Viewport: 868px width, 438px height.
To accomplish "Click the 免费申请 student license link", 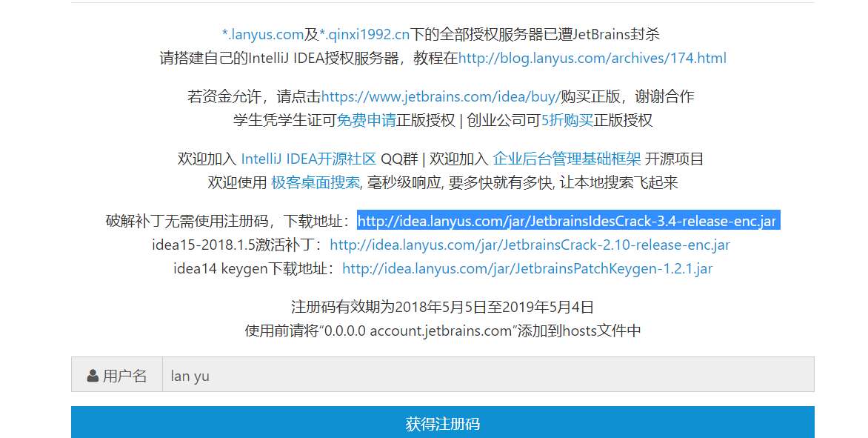I will point(366,120).
